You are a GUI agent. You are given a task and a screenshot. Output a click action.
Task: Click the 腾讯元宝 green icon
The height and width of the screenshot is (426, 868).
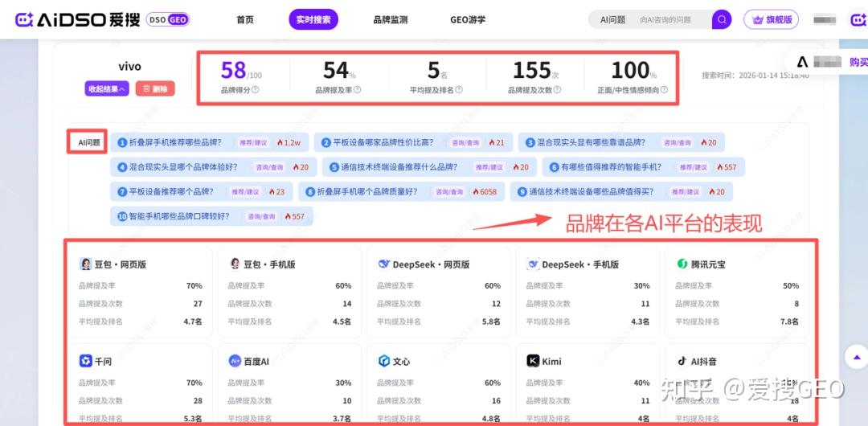coord(682,264)
